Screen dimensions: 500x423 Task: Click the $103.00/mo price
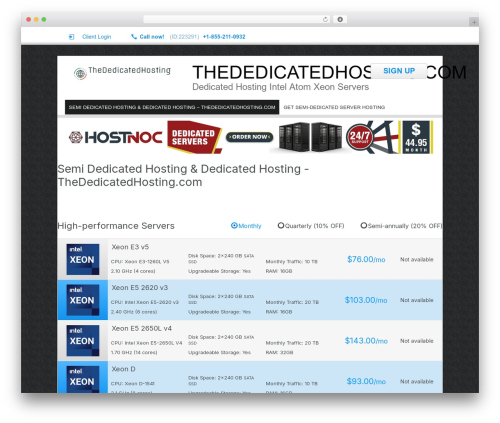[366, 300]
